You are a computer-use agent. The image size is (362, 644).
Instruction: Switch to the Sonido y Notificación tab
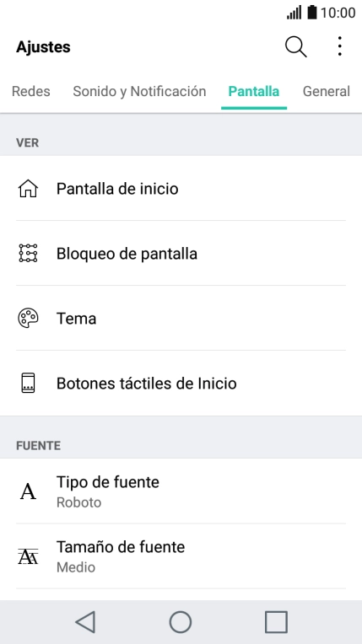[139, 91]
